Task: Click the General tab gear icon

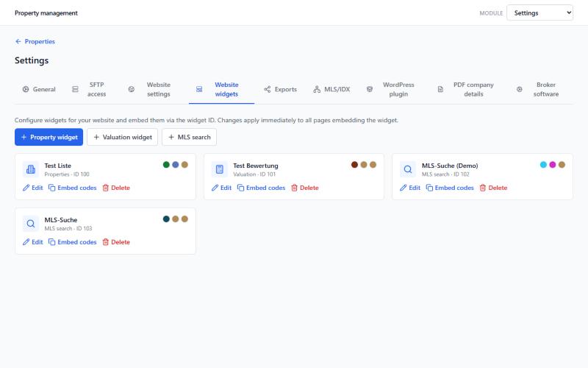Action: tap(26, 89)
